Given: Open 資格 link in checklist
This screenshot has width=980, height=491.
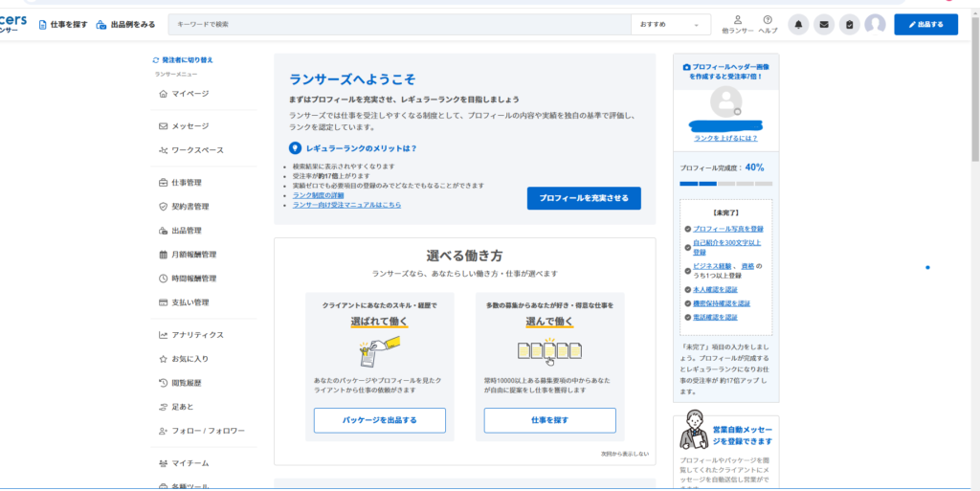Looking at the screenshot, I should pos(747,266).
